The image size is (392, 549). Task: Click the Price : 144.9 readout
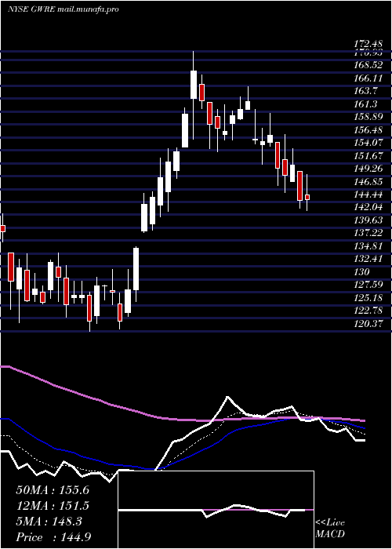tap(54, 537)
